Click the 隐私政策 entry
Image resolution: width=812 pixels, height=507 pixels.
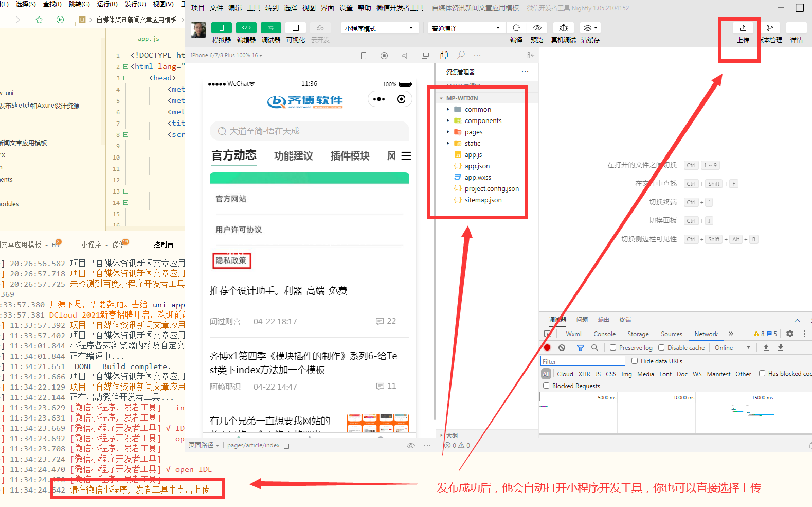(231, 260)
